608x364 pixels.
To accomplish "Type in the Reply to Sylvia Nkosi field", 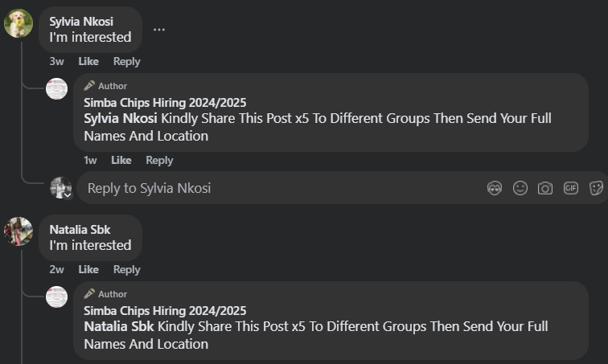I will 281,188.
